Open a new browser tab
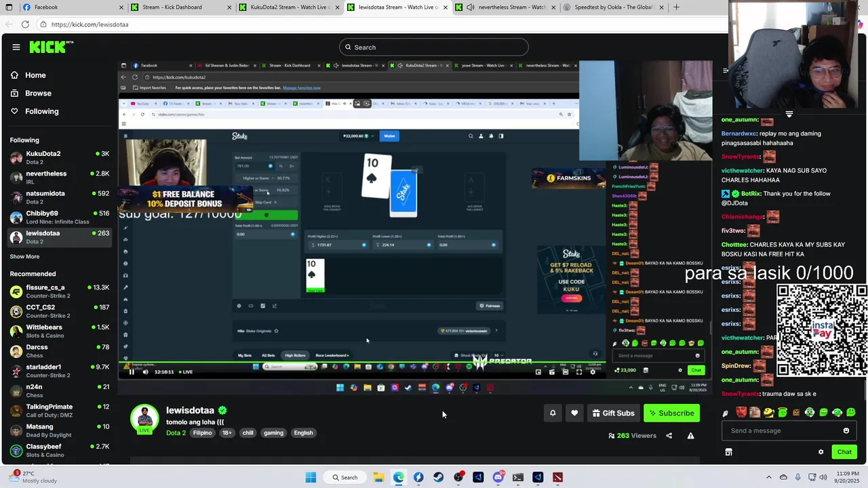868x488 pixels. [x=676, y=7]
